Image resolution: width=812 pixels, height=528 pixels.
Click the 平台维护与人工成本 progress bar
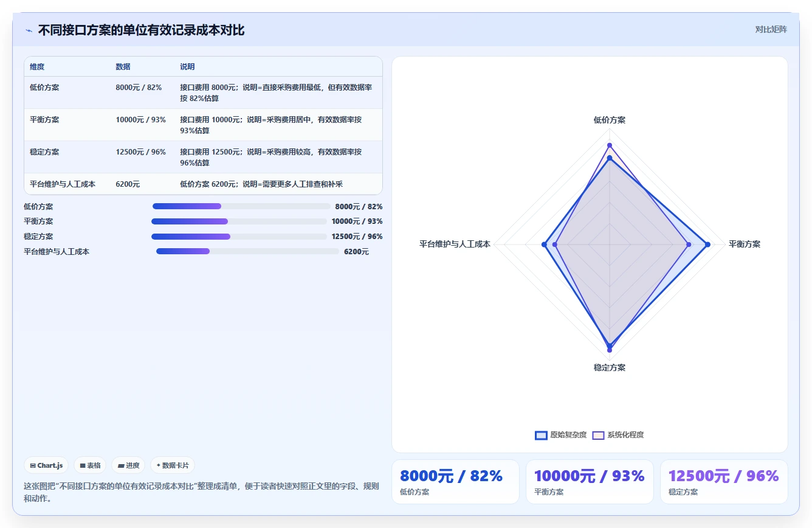tap(247, 251)
